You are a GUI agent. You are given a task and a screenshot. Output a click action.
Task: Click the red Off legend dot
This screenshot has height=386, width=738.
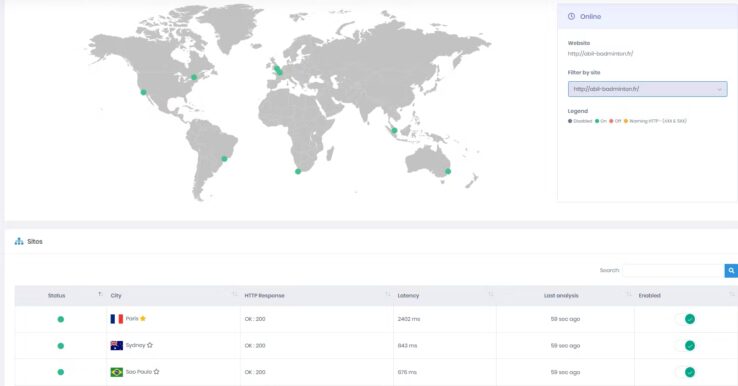point(611,121)
